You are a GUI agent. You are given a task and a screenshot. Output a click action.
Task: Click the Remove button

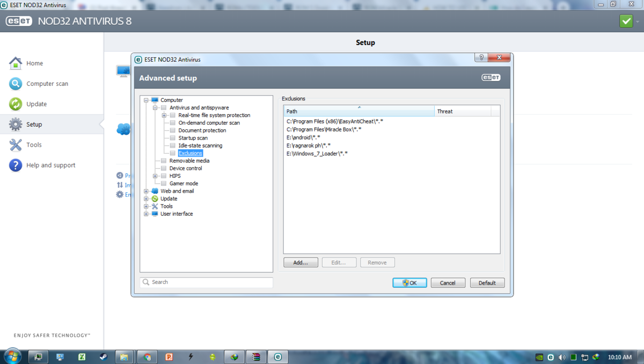point(377,263)
